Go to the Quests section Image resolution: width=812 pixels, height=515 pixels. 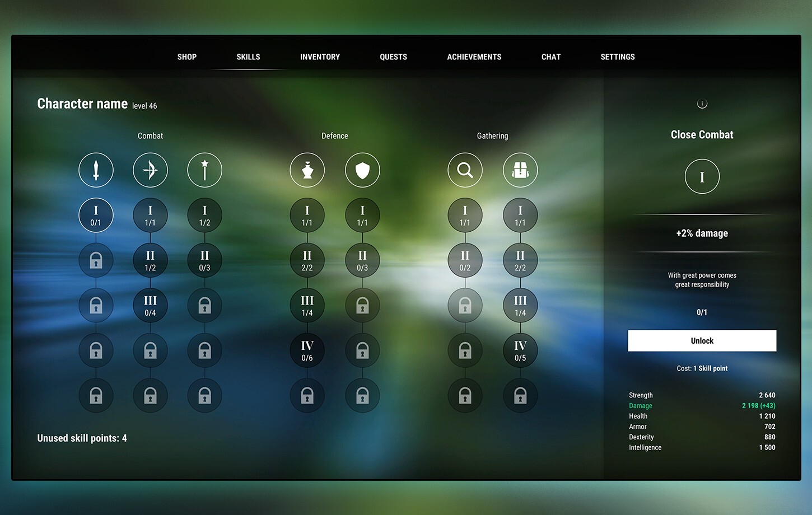point(393,57)
